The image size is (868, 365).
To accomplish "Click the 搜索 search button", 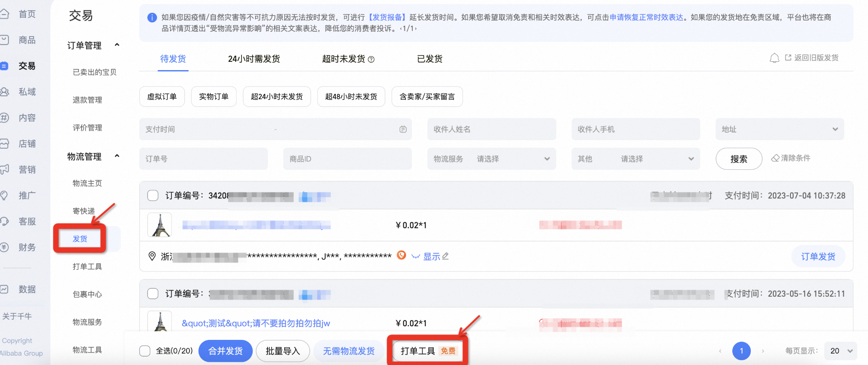I will (739, 159).
